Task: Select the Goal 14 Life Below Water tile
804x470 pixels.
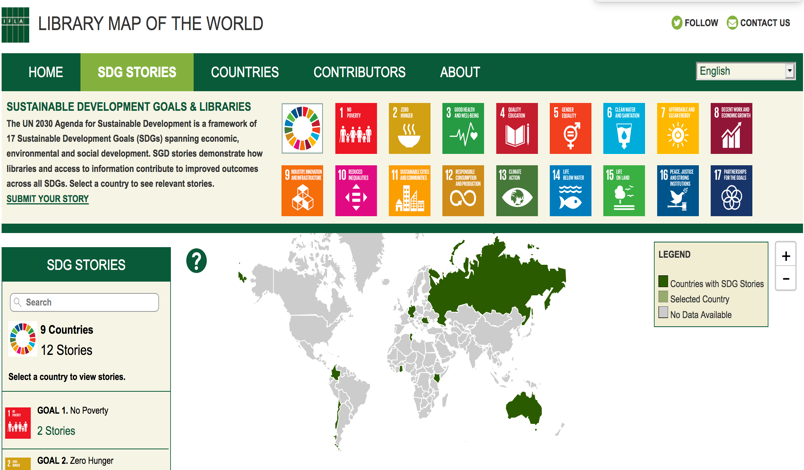Action: tap(570, 190)
